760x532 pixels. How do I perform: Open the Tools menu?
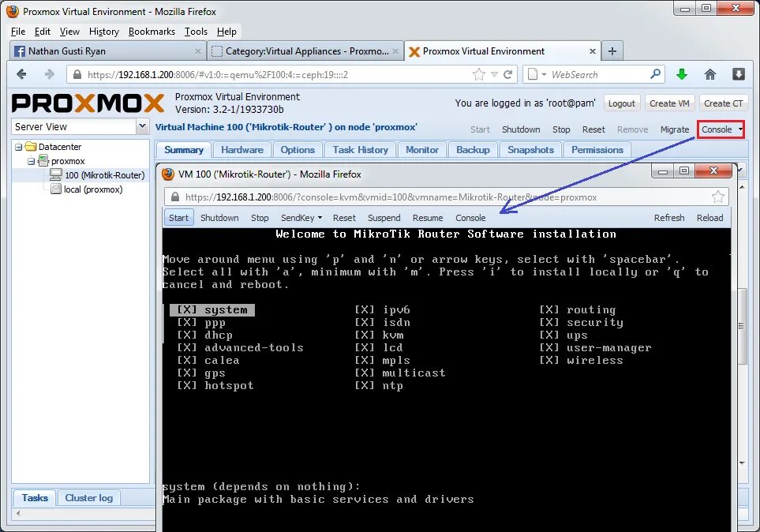point(196,32)
